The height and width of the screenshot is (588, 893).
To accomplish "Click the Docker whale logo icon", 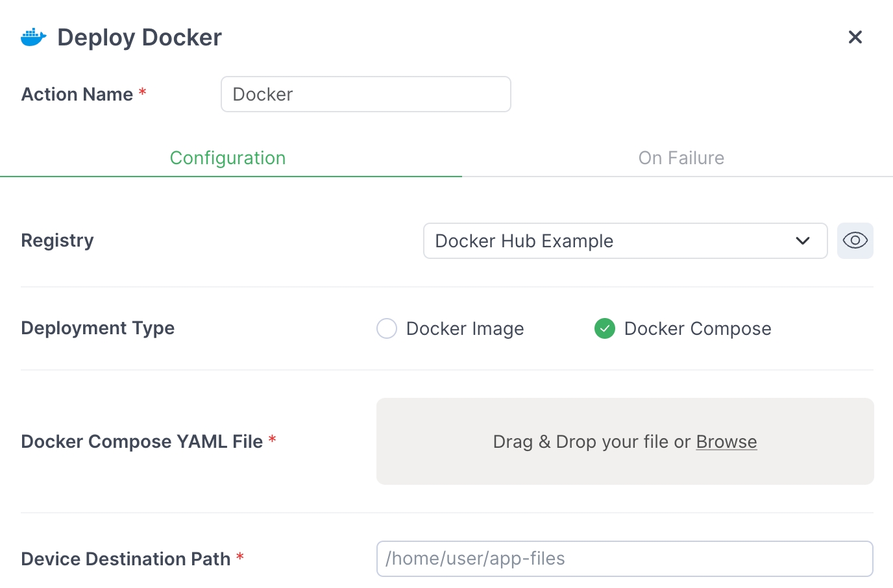I will [33, 37].
